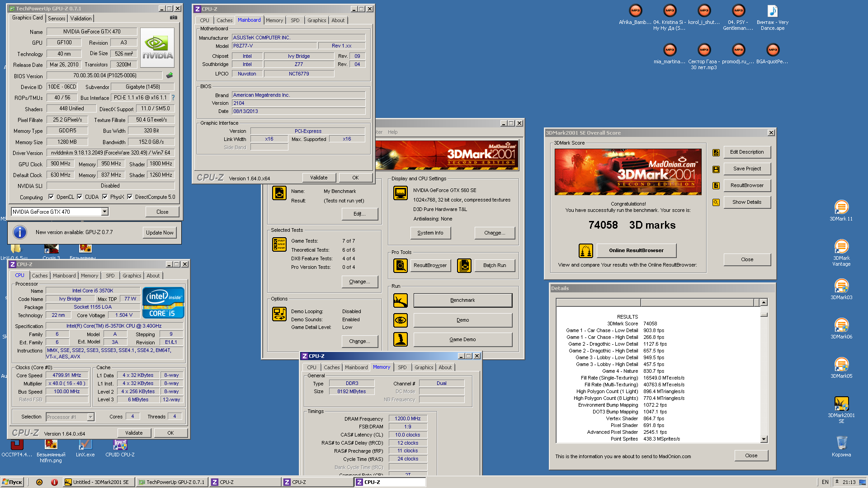Toggle the DirectCompute 5.0 checkbox
868x488 pixels.
coord(130,197)
